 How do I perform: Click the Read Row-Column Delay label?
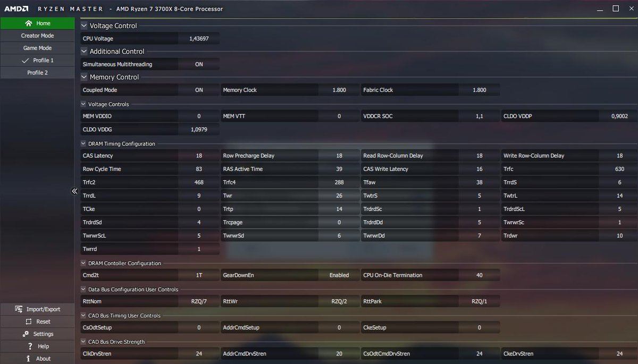(x=393, y=156)
